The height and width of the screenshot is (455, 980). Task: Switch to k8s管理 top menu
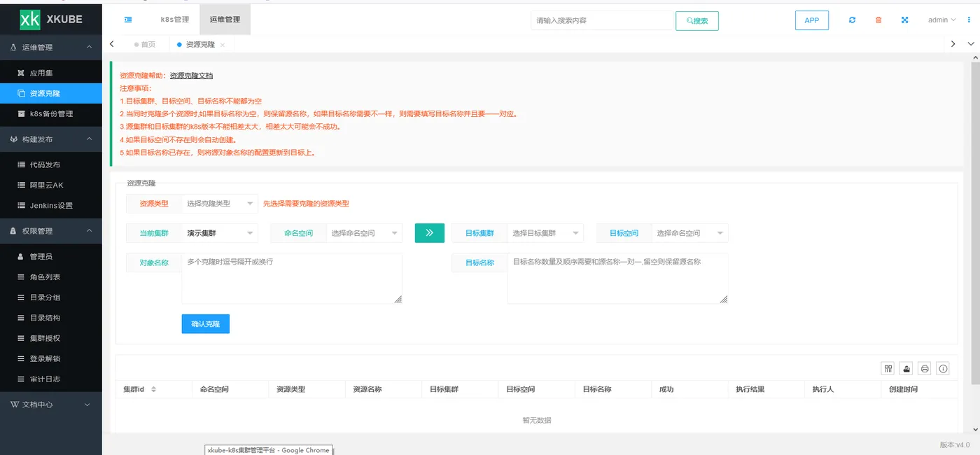coord(174,20)
